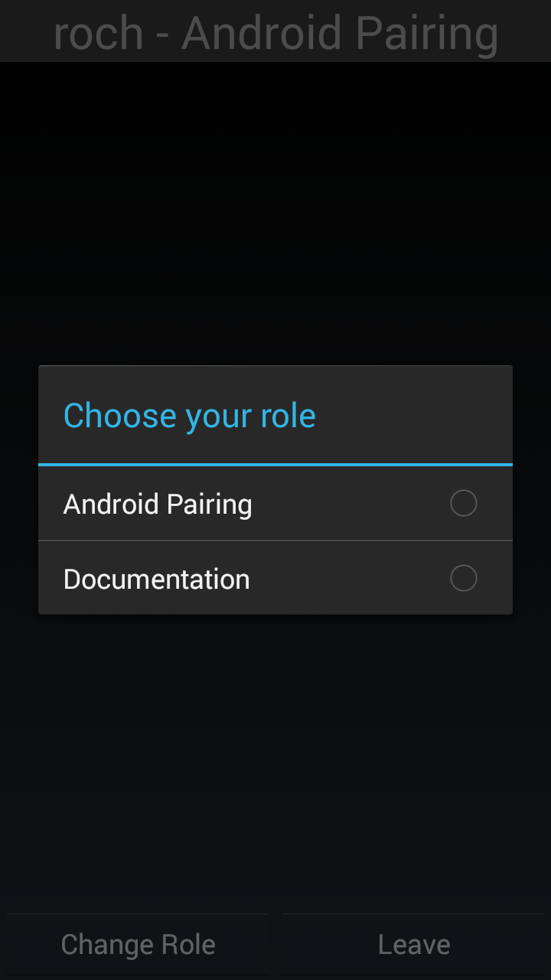Viewport: 551px width, 980px height.
Task: Tap the Change Role button
Action: point(138,945)
